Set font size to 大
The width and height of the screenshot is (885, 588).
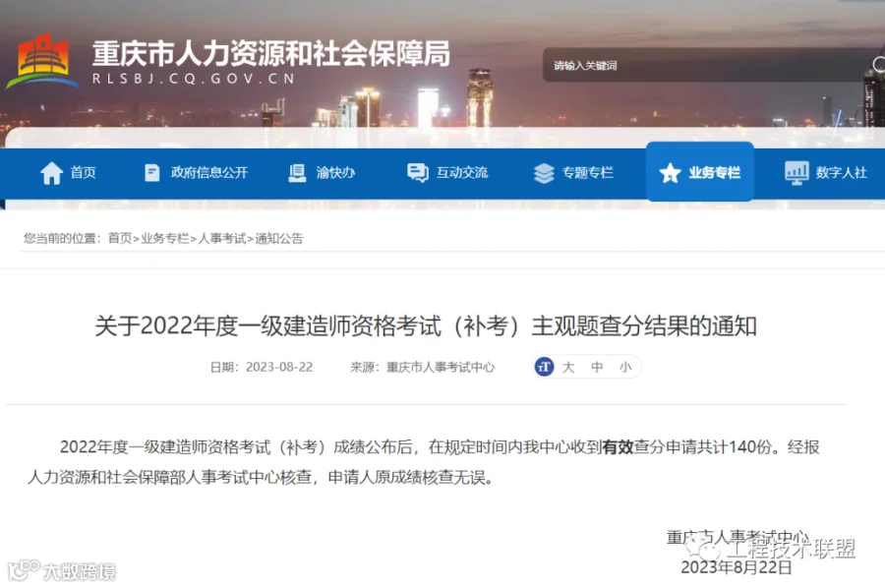click(568, 368)
